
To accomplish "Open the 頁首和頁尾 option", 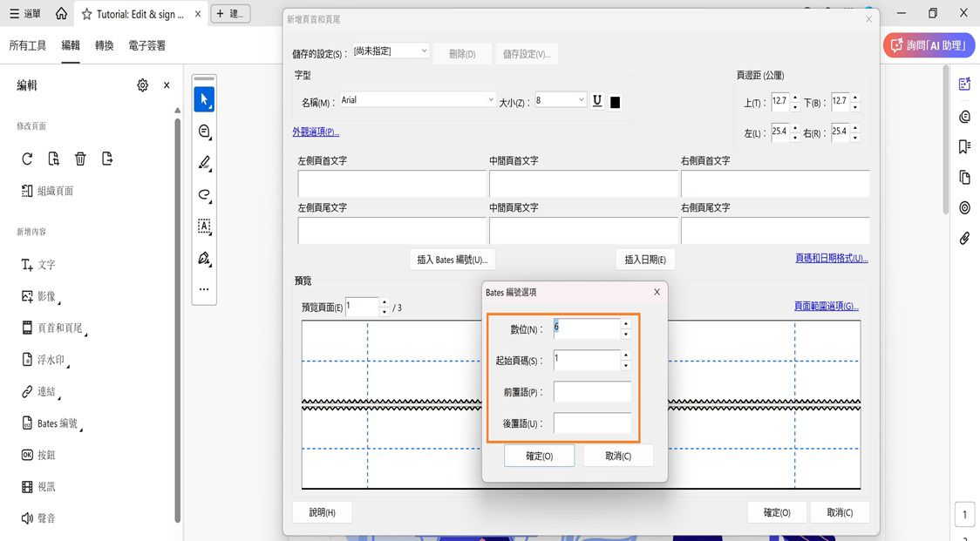I will tap(54, 328).
